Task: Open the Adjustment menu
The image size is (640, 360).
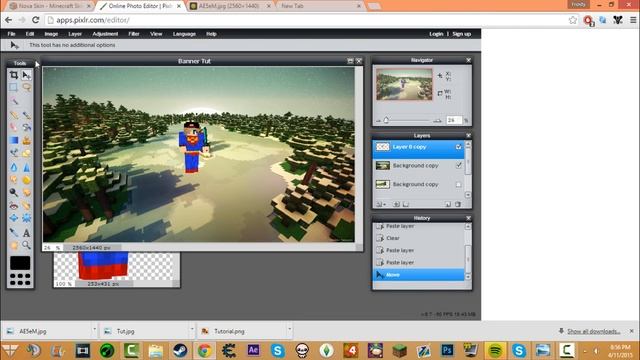Action: click(105, 34)
